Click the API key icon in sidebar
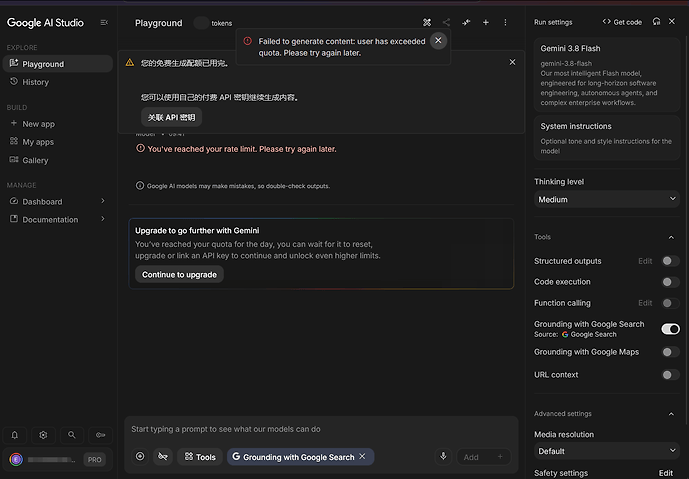The width and height of the screenshot is (689, 479). pyautogui.click(x=100, y=435)
